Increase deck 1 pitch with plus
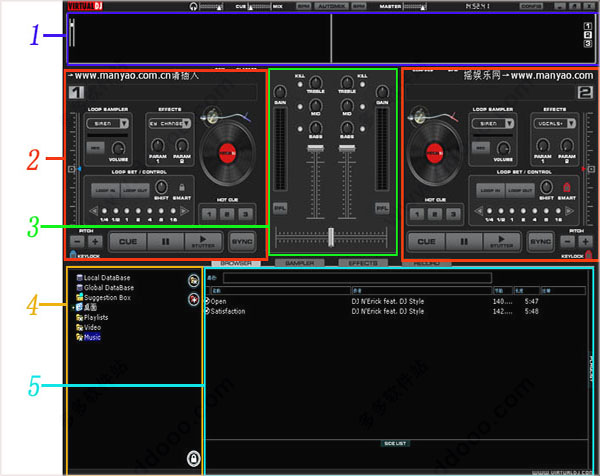 tap(95, 241)
